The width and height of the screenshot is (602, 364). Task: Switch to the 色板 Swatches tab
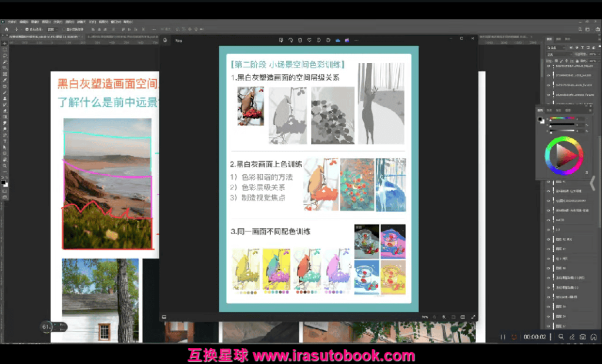click(x=550, y=110)
